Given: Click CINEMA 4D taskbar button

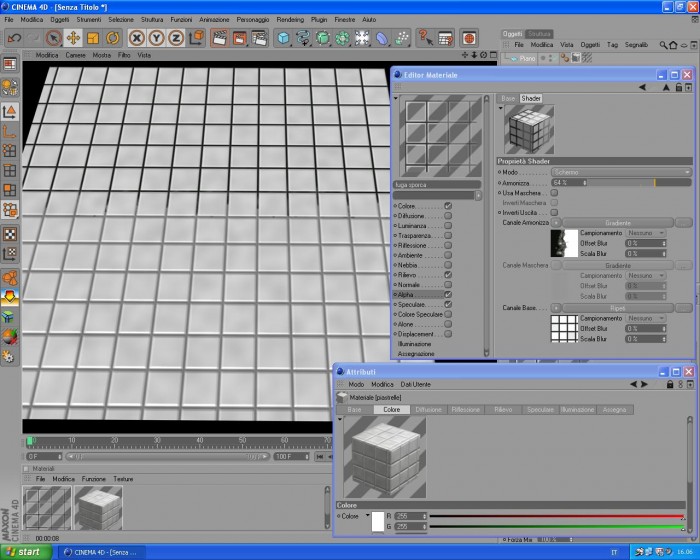Looking at the screenshot, I should tap(100, 552).
